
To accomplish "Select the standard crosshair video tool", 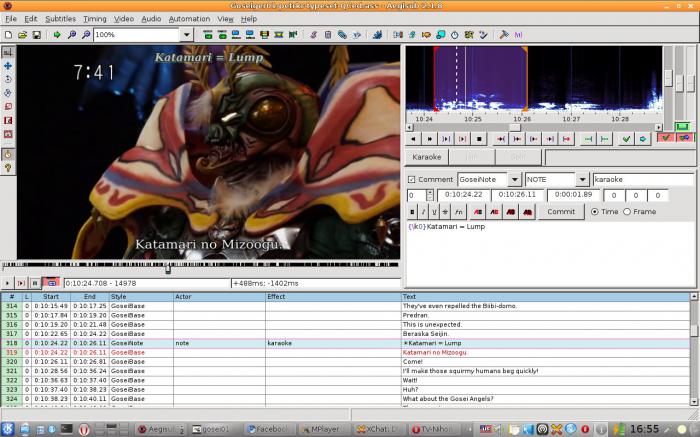I will pyautogui.click(x=8, y=52).
